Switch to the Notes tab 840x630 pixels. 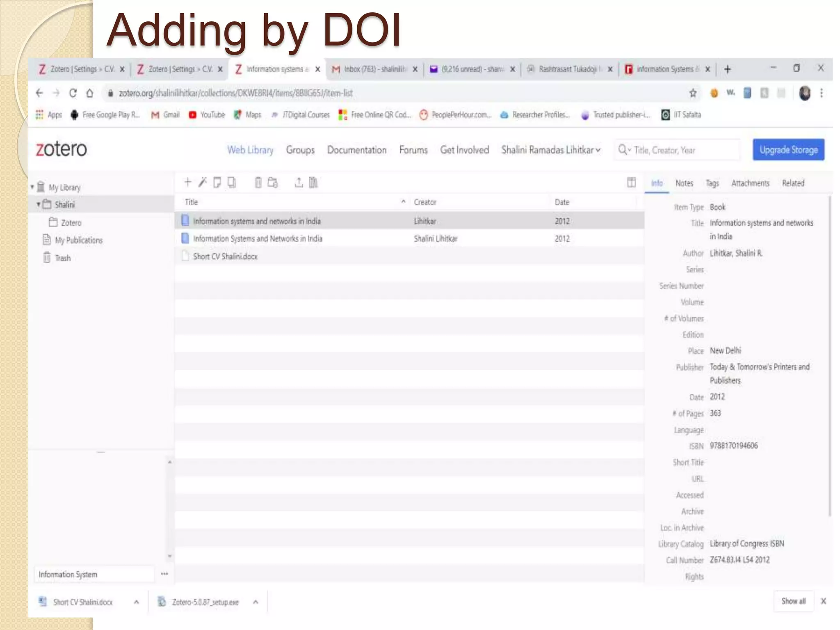coord(684,183)
